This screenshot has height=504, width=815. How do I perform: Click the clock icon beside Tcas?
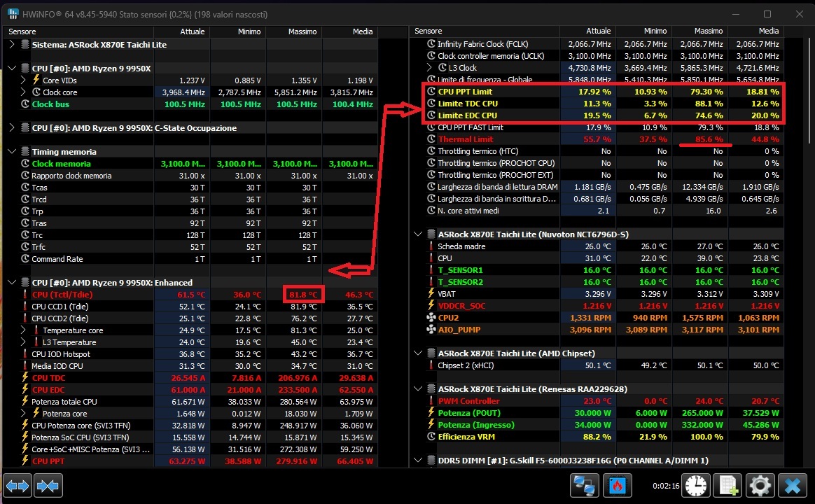coord(25,187)
